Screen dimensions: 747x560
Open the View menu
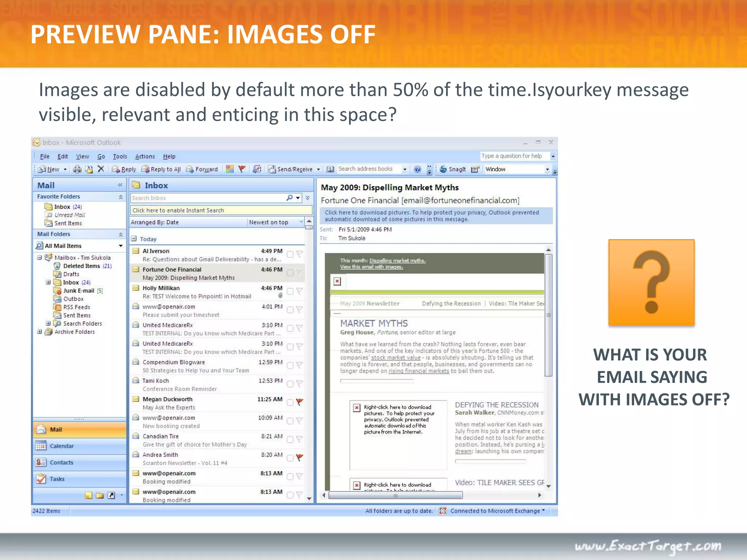82,156
